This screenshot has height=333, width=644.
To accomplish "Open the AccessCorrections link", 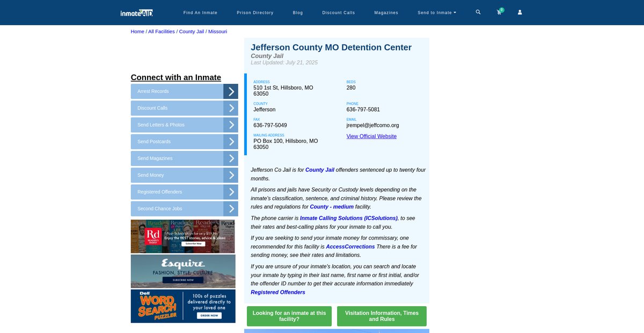I will [350, 247].
